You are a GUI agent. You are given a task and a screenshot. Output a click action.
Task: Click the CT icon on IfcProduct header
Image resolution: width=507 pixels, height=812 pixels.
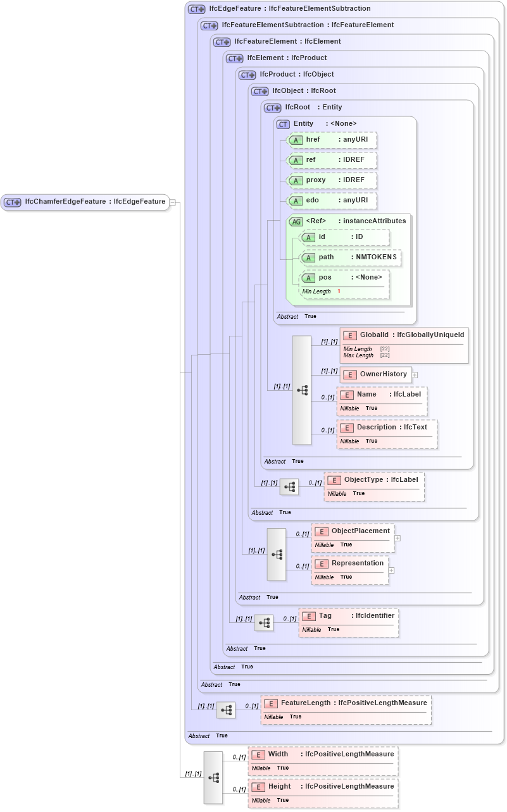point(246,74)
